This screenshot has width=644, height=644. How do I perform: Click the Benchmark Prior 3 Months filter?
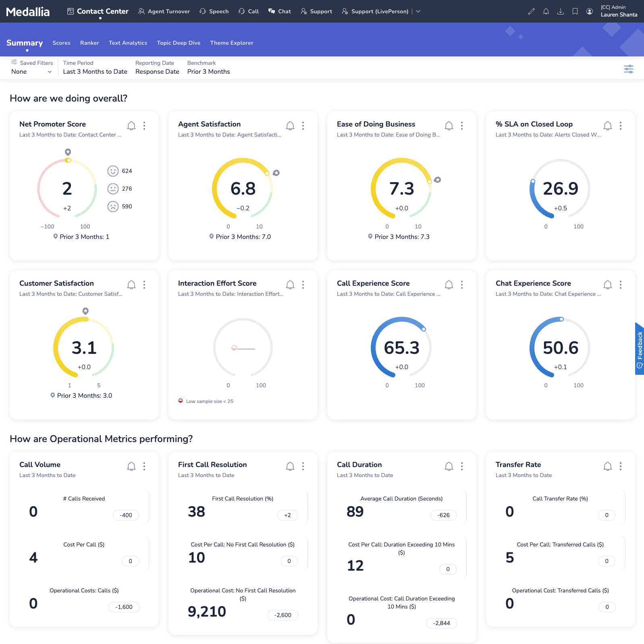click(x=208, y=72)
